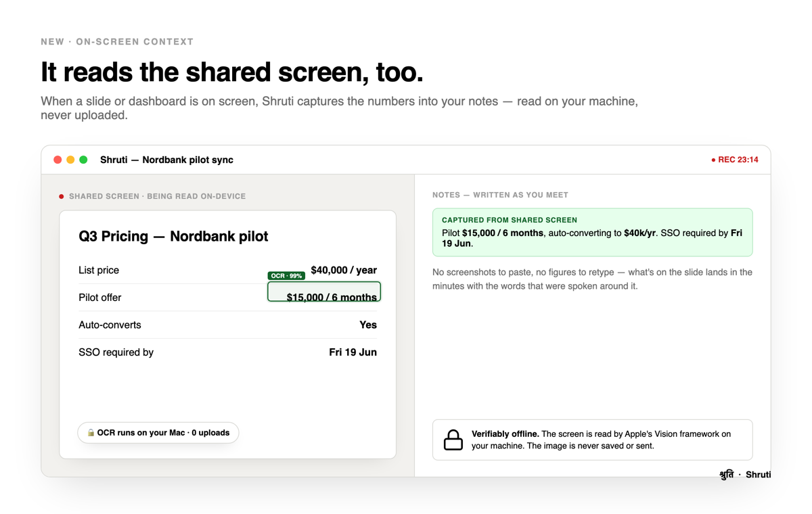Click the Pilot offer row label
812x514 pixels.
tap(100, 298)
